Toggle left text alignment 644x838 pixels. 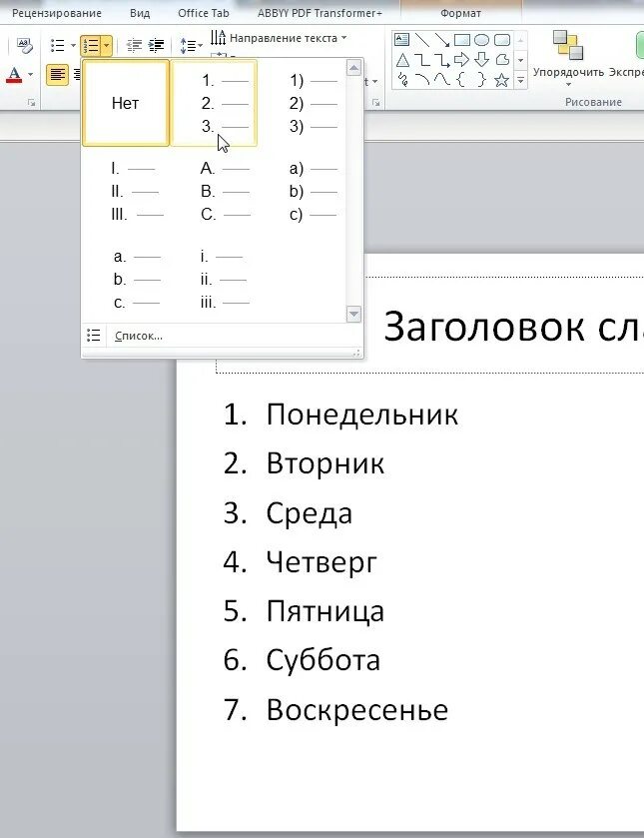pos(57,75)
